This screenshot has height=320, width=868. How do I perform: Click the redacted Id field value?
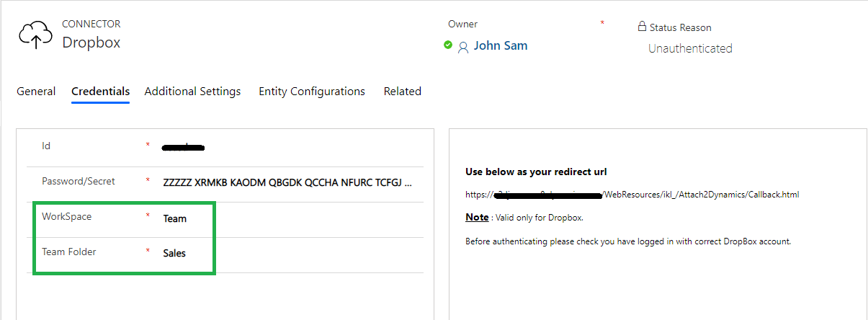(x=184, y=148)
